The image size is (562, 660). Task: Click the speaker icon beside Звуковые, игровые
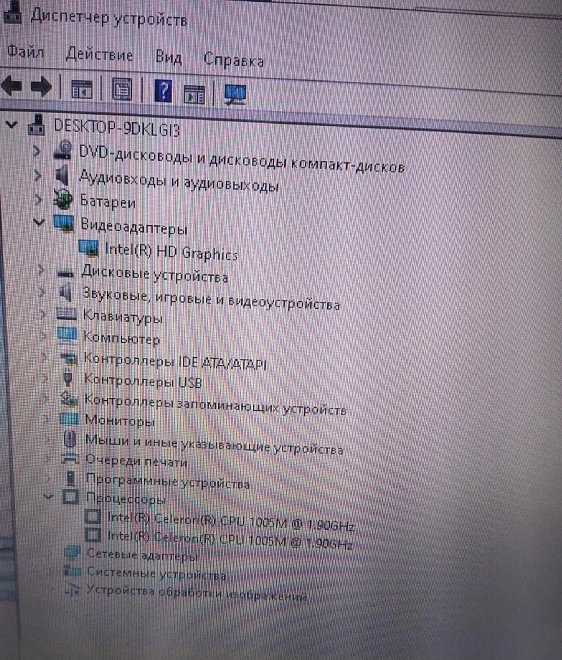click(x=65, y=292)
